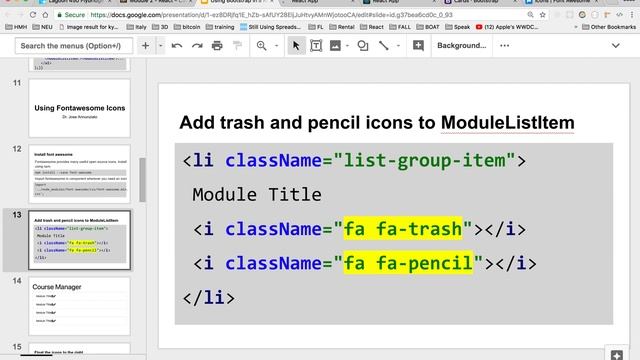Click the Module Title line in code
The image size is (640, 360).
pos(257,195)
